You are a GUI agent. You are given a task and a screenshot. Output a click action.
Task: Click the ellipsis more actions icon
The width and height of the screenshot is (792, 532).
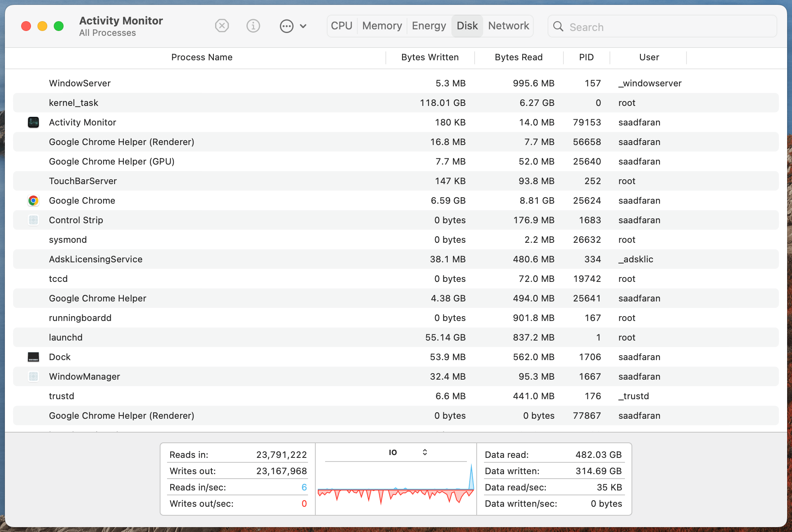pos(287,26)
